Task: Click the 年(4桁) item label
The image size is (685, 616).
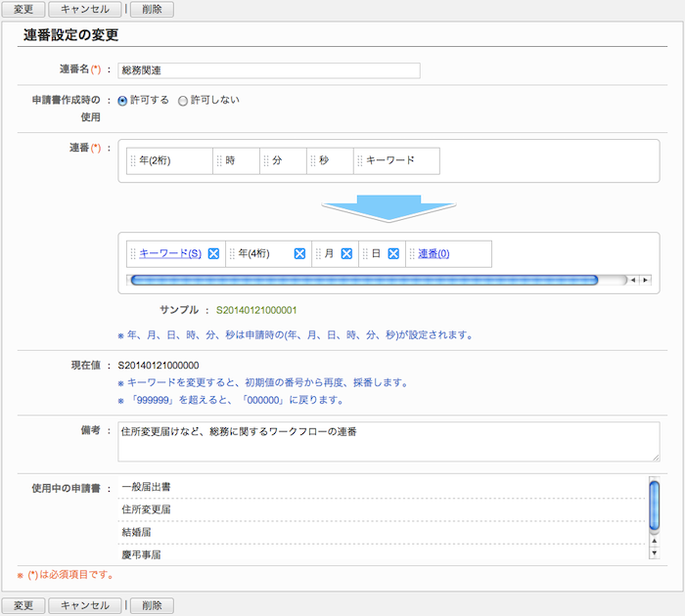Action: coord(253,253)
